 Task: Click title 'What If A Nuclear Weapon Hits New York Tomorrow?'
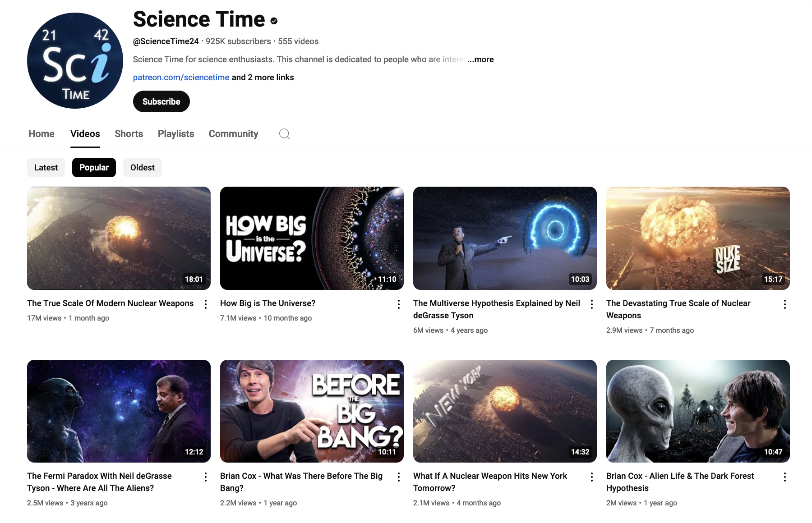[490, 482]
